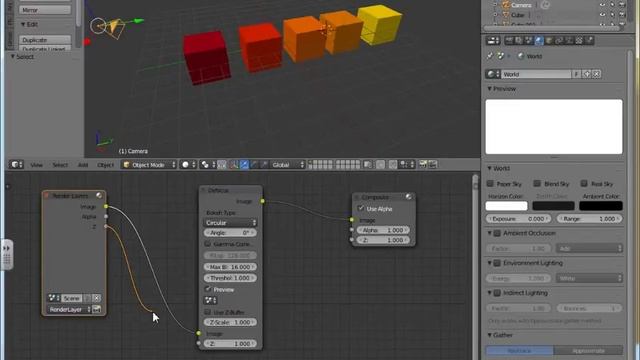Toggle Gamma Correction in the Defocus node

[207, 244]
